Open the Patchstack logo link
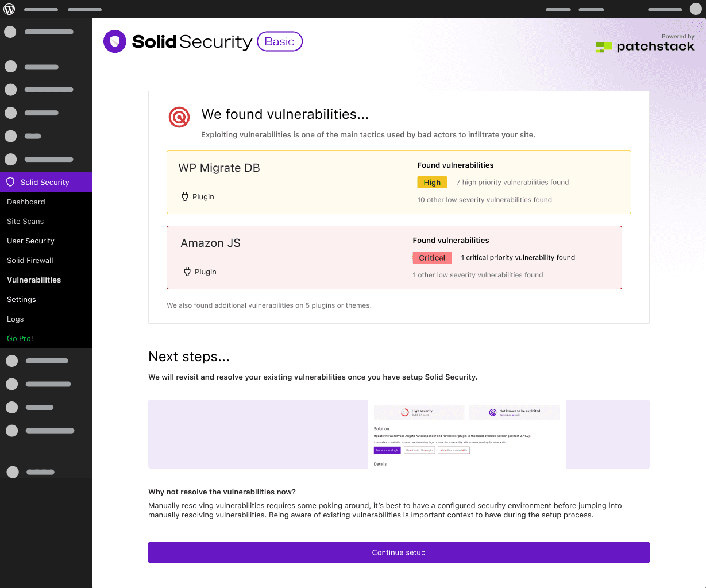The height and width of the screenshot is (588, 706). pos(645,47)
